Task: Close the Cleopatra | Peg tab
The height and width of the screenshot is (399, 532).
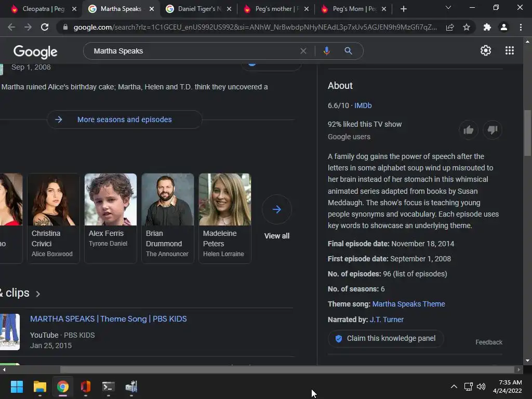Action: [x=74, y=9]
